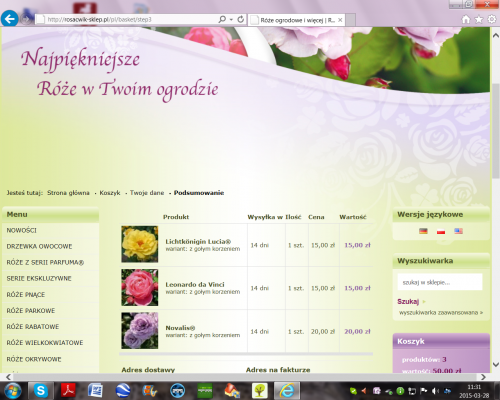Open SERIE EKSKLUZYWNE menu category
Viewport: 500px width, 400px height.
coord(39,278)
